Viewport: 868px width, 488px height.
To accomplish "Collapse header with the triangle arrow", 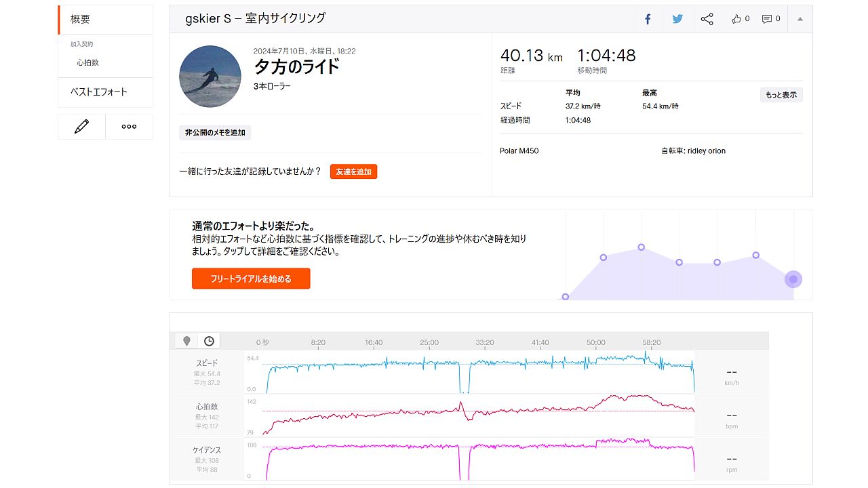I will pyautogui.click(x=800, y=19).
